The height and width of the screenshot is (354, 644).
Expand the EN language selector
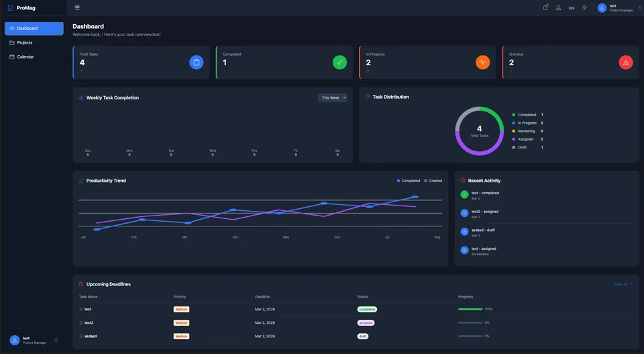tap(572, 8)
